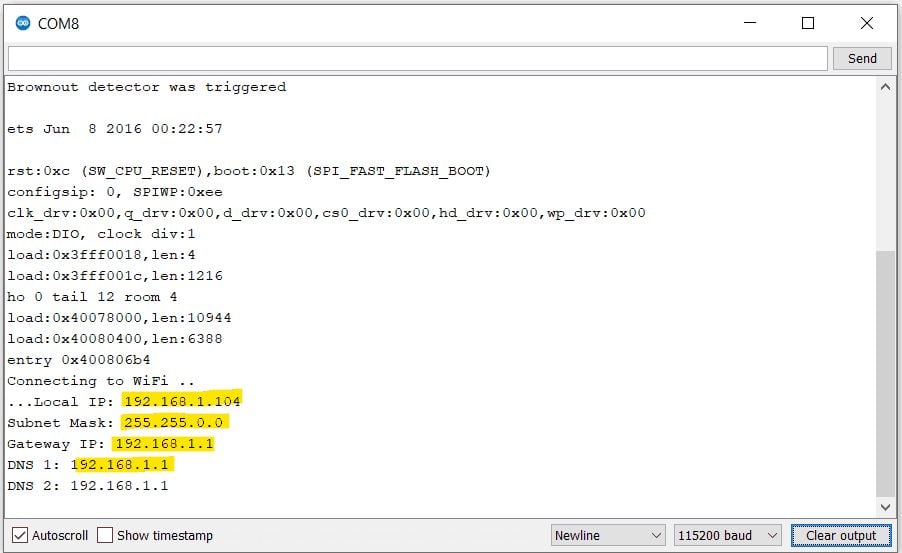This screenshot has width=902, height=553.
Task: Focus the serial message input field
Action: [x=417, y=58]
